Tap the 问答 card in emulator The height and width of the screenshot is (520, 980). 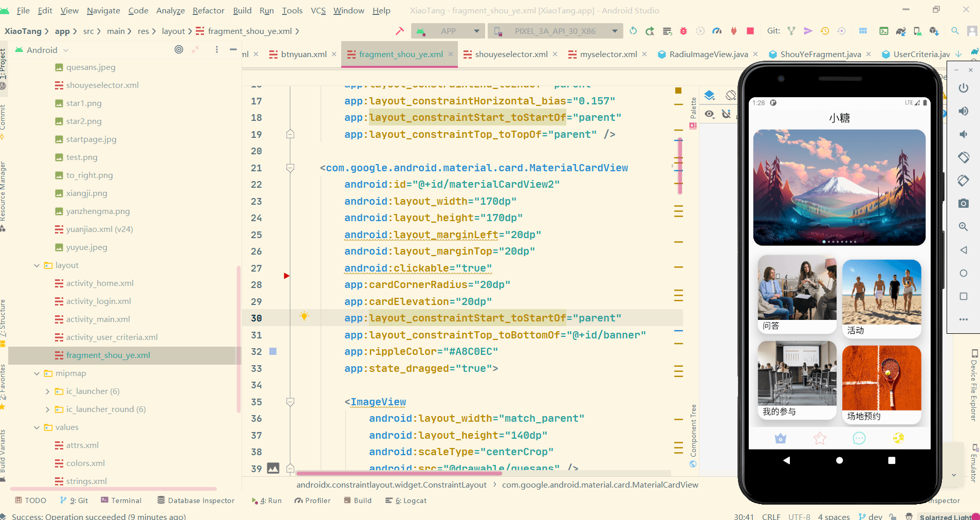coord(797,295)
